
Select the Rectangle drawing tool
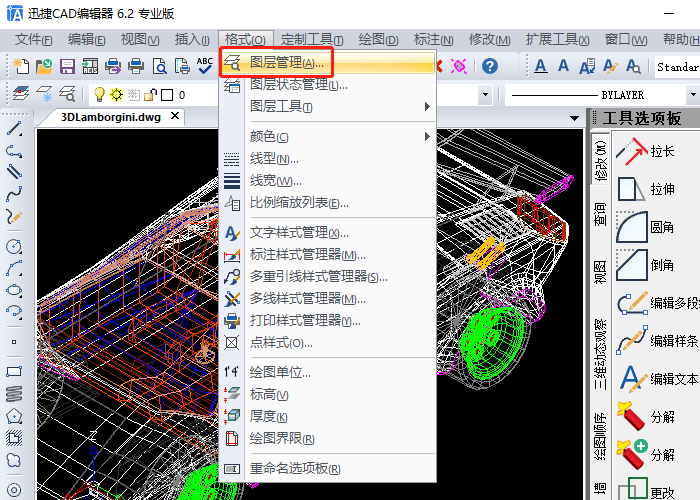14,372
